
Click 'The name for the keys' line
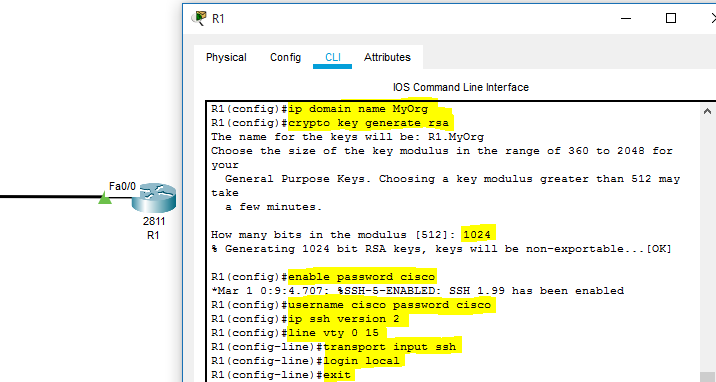point(347,137)
